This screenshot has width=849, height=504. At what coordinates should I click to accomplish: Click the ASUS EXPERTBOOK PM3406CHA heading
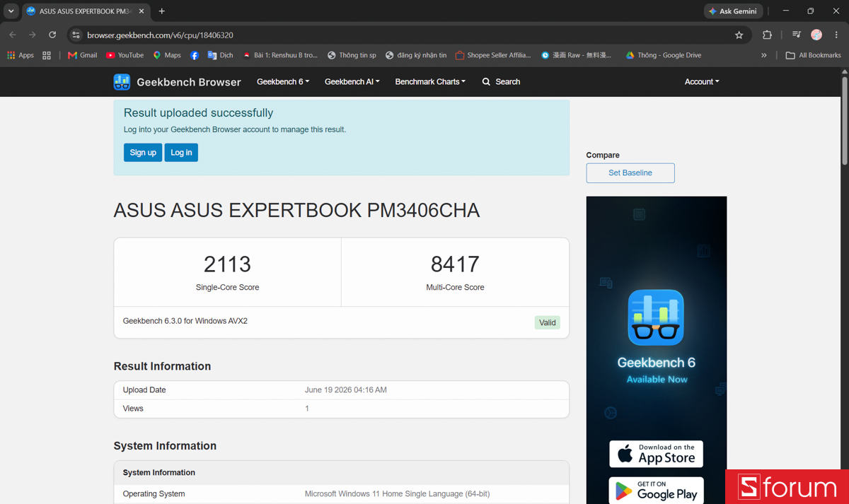coord(296,211)
